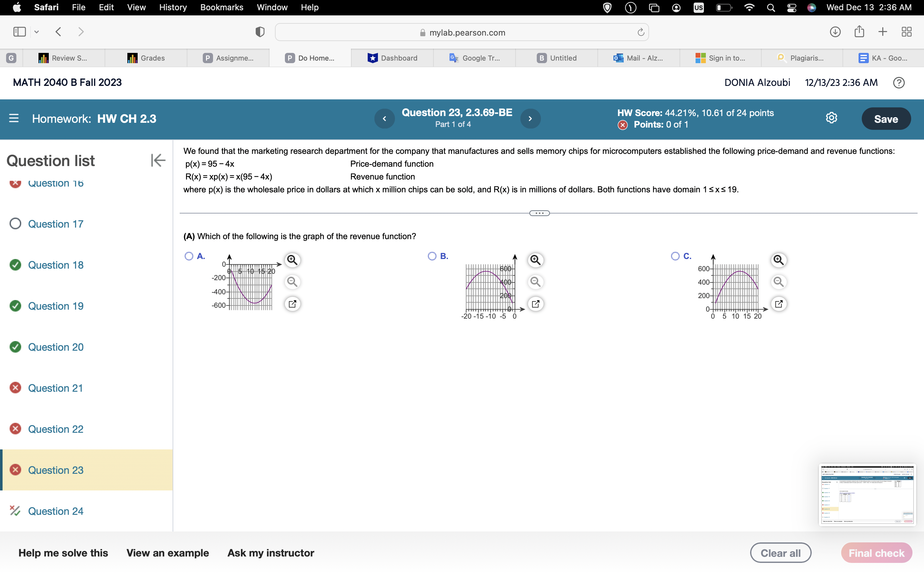
Task: Open graph C in a popup window
Action: [x=779, y=304]
